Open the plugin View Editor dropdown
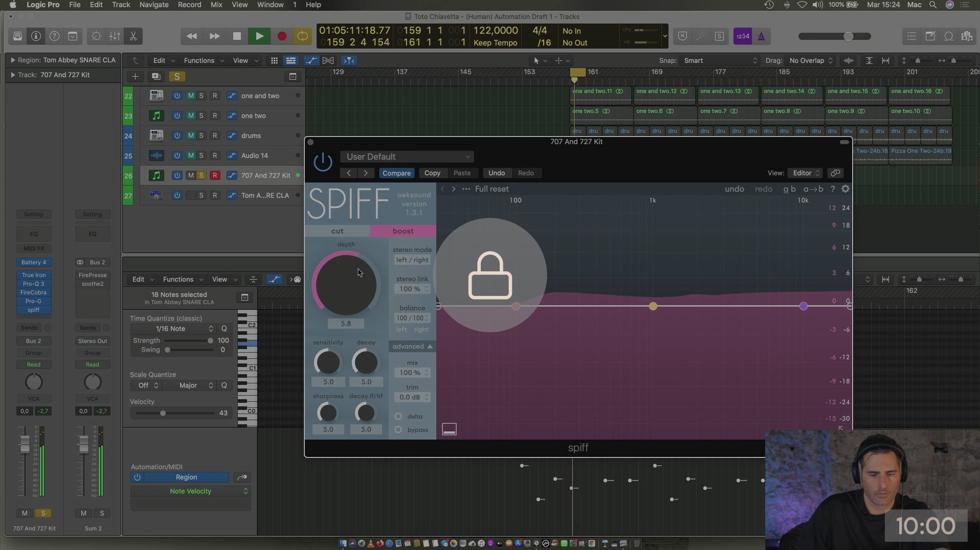This screenshot has width=980, height=550. pos(805,173)
